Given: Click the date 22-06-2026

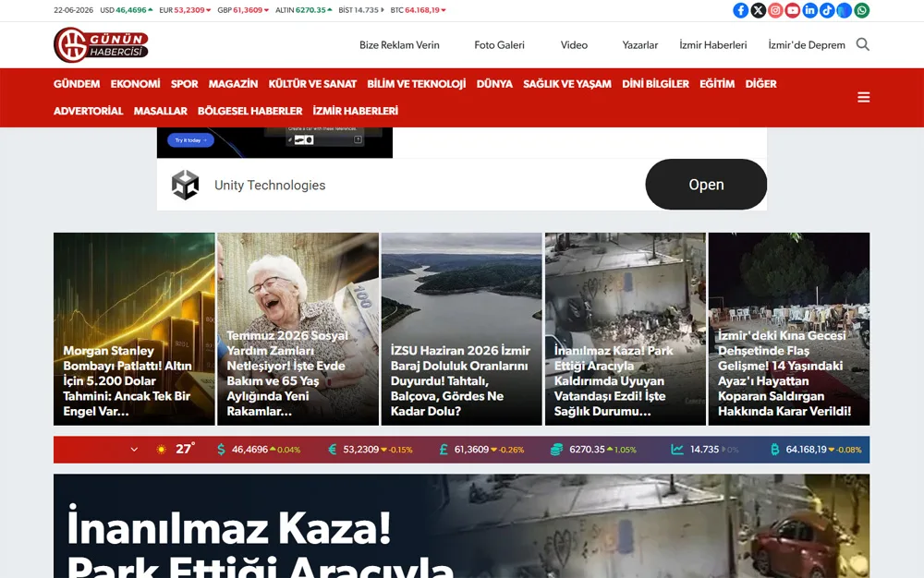Looking at the screenshot, I should pyautogui.click(x=74, y=10).
